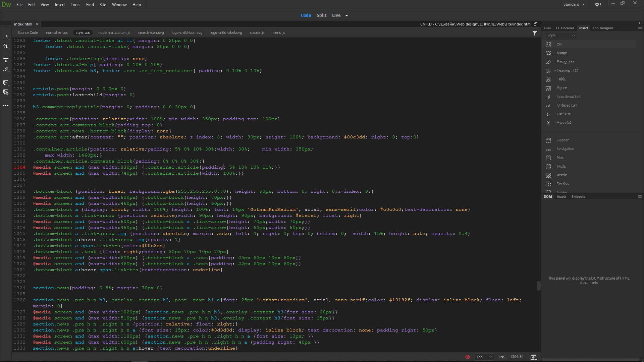Open search-icon.svg related file
The width and height of the screenshot is (644, 362).
pyautogui.click(x=151, y=33)
